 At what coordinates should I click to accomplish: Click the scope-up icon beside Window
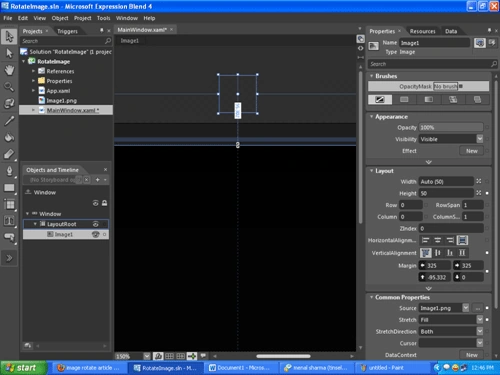pyautogui.click(x=28, y=192)
